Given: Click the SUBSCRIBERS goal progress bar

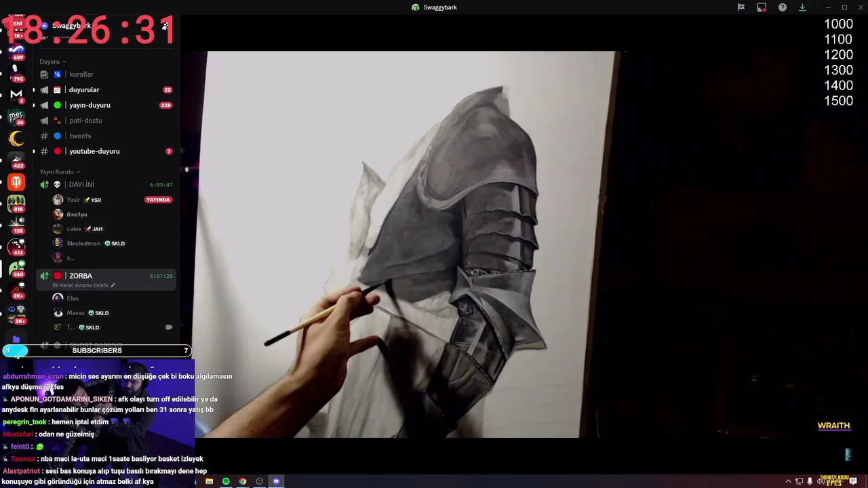Looking at the screenshot, I should click(x=97, y=350).
